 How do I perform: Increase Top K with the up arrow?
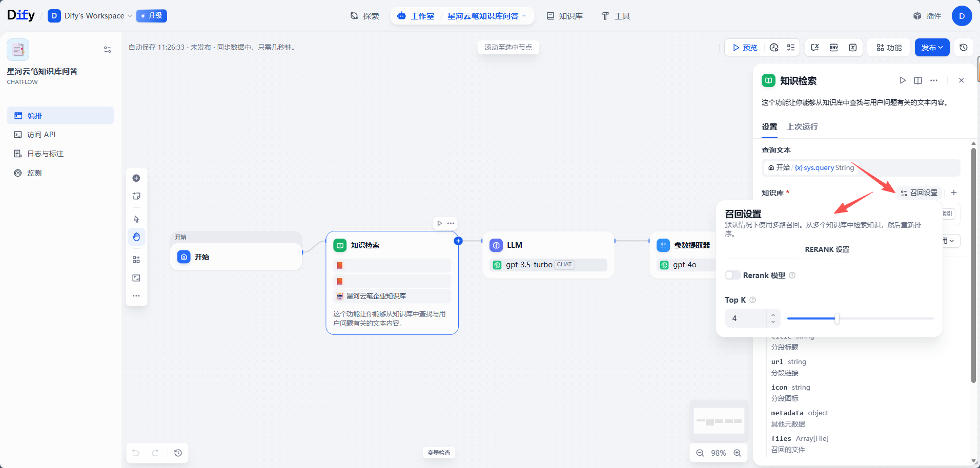[773, 315]
